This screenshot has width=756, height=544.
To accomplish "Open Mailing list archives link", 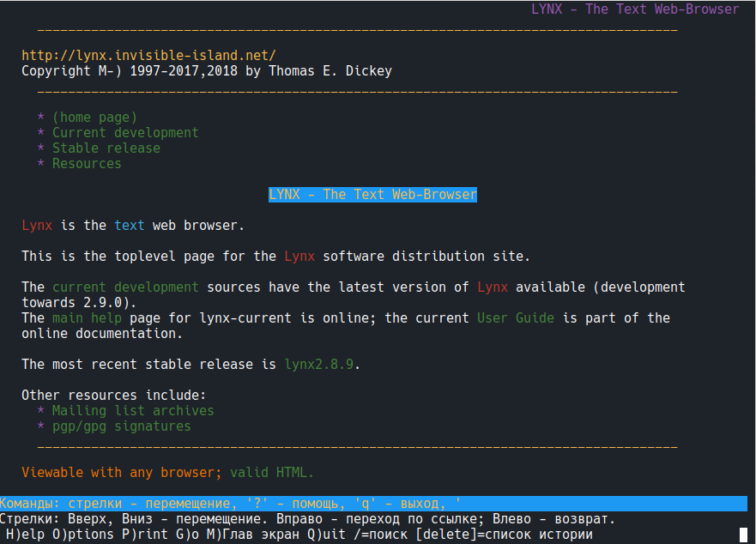I will coord(133,410).
